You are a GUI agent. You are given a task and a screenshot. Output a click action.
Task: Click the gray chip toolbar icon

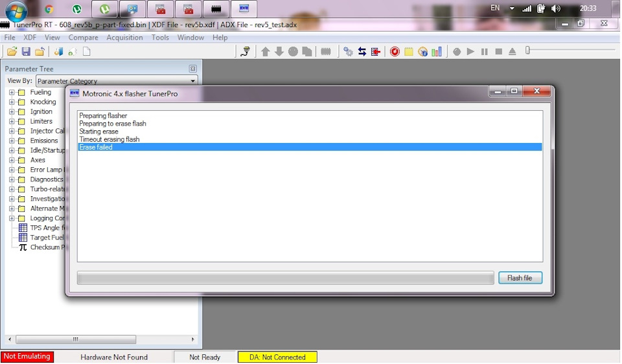(x=326, y=52)
